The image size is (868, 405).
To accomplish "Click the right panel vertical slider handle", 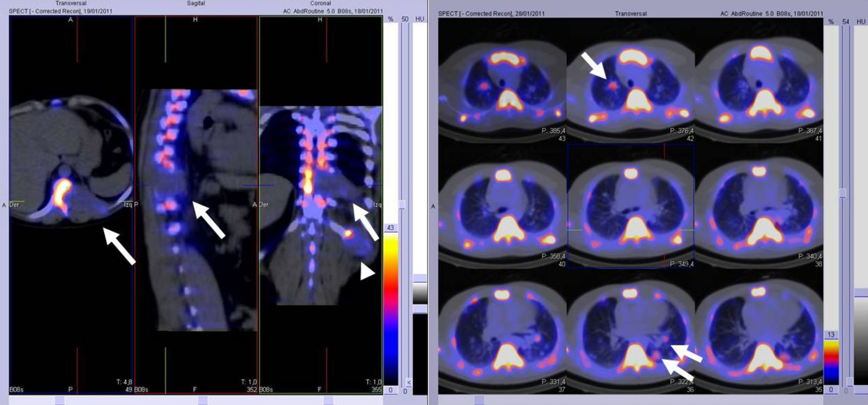I will tap(843, 193).
